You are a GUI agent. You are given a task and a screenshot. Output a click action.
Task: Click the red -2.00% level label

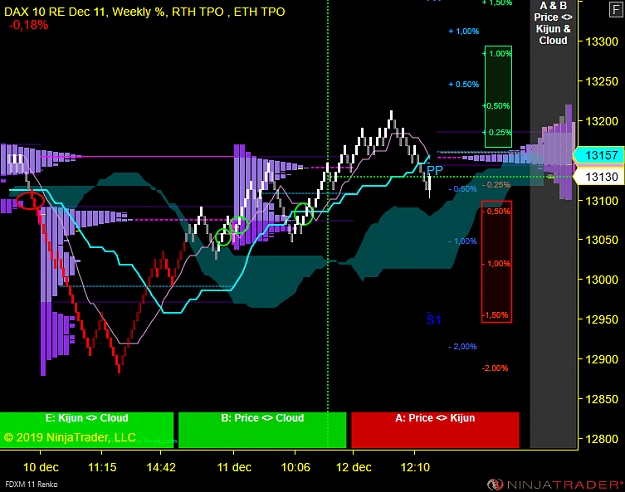coord(495,368)
